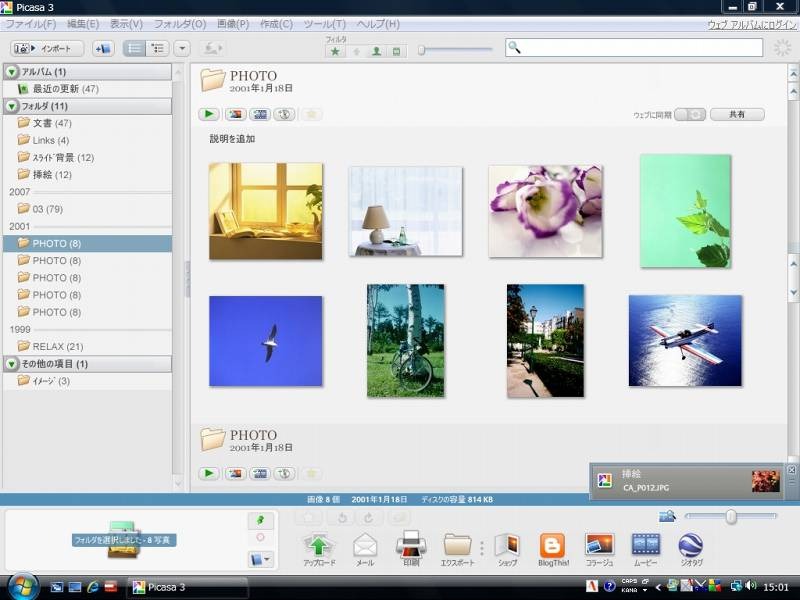Collapse the その他の項目 (Other items) section
Image resolution: width=800 pixels, height=600 pixels.
12,364
